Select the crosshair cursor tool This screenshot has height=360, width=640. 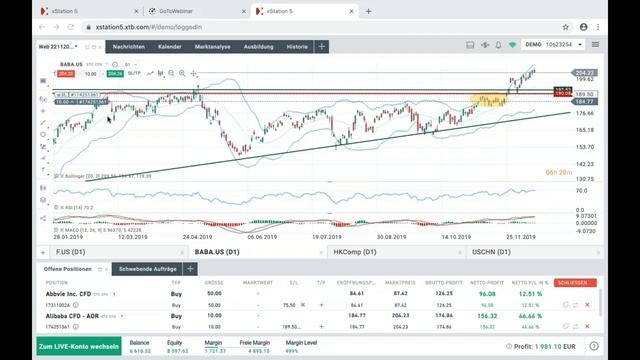click(x=193, y=73)
